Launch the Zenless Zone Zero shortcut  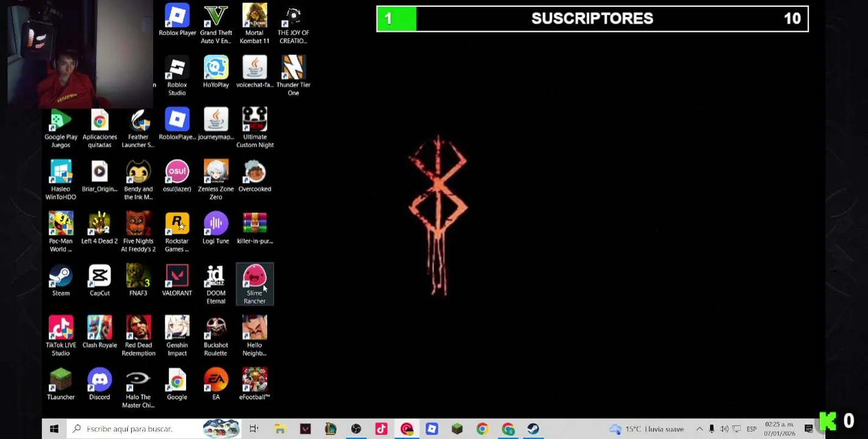[x=215, y=180]
